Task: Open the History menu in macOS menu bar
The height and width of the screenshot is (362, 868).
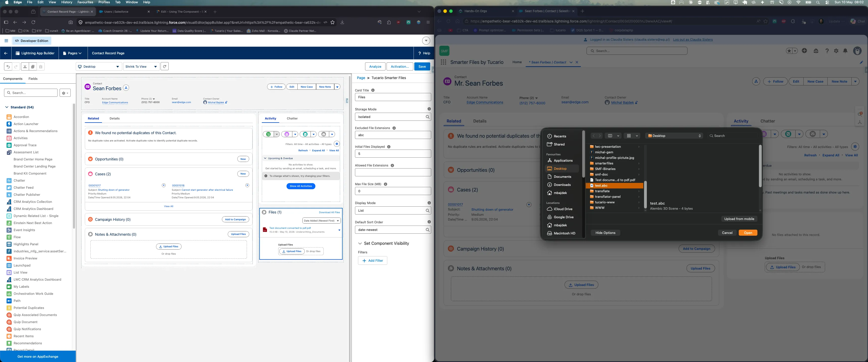Action: tap(66, 2)
